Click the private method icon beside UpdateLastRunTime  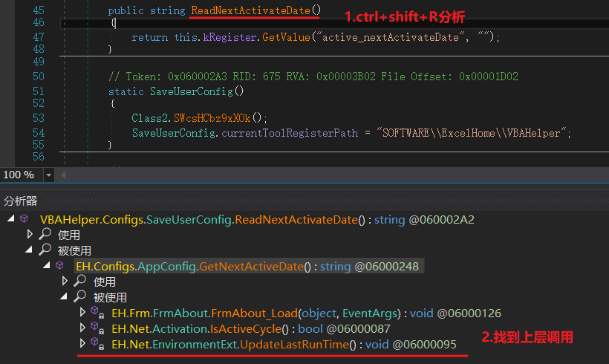click(x=97, y=343)
